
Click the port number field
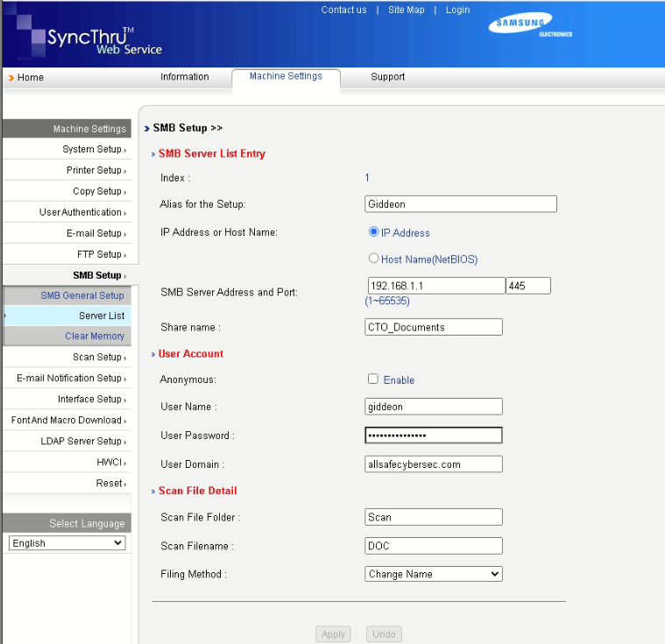[528, 286]
